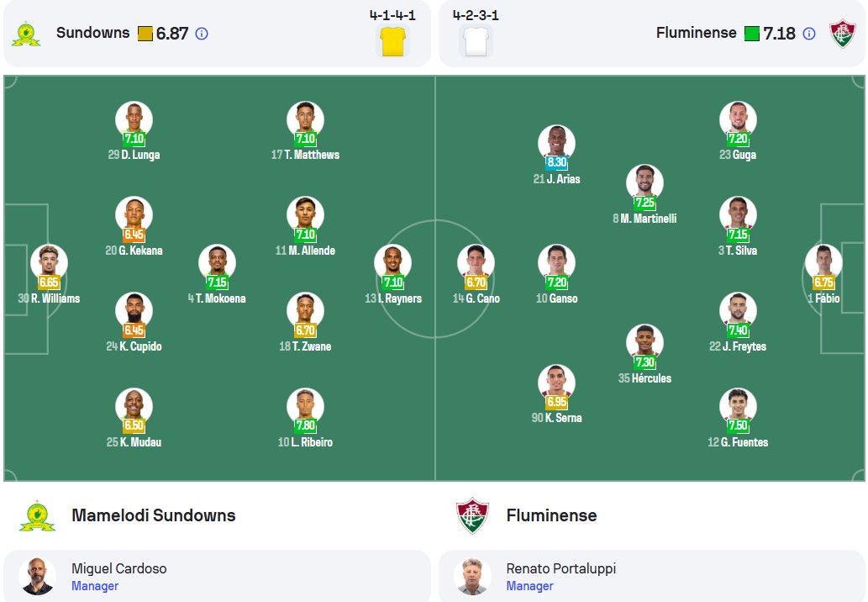Screen dimensions: 868x602
Task: Click the white Fluminense jersey icon
Action: point(476,41)
